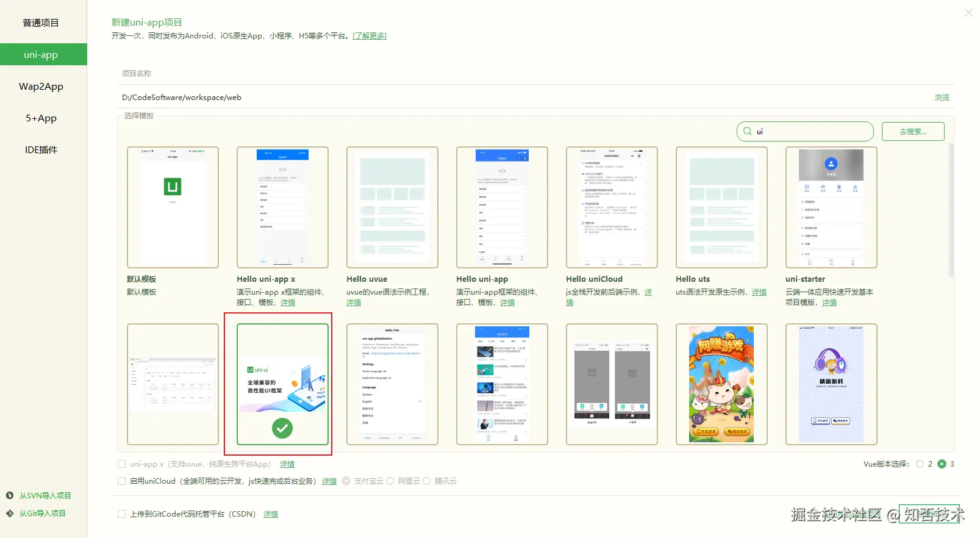Check the 上传到GitCode代码托管平台 checkbox

121,514
